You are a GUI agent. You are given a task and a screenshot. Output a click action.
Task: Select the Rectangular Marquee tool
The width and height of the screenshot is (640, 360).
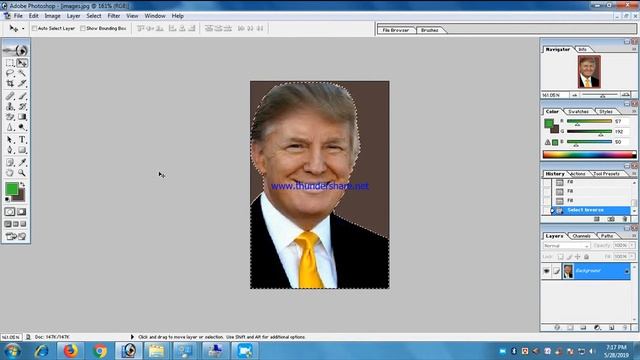click(x=10, y=63)
